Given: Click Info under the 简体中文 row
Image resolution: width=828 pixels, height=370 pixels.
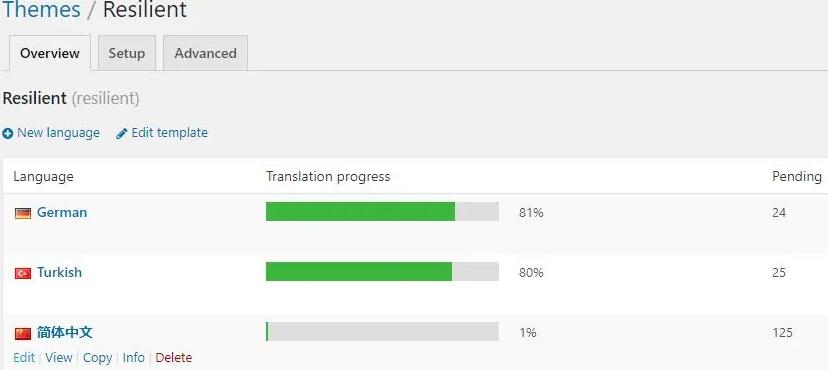Looking at the screenshot, I should (x=134, y=357).
